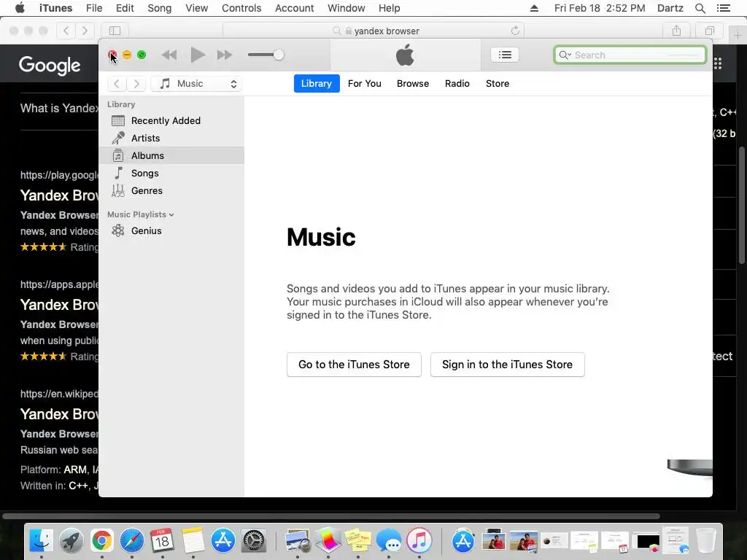Open Google apps grid in Safari
This screenshot has width=747, height=560.
click(718, 63)
